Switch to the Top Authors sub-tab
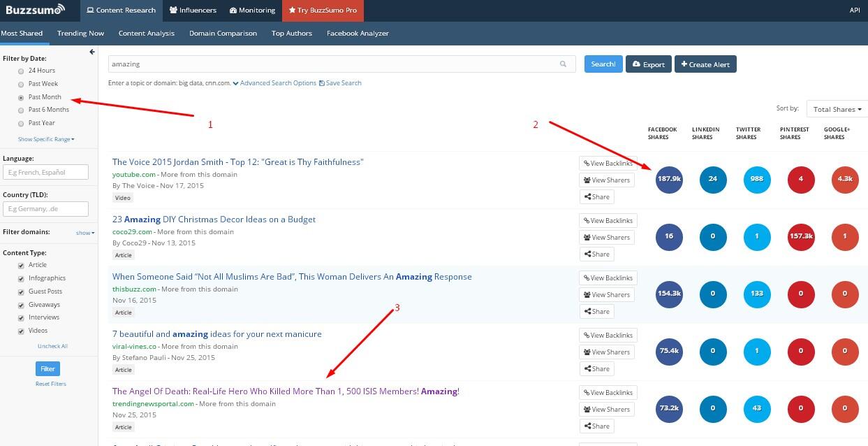The image size is (868, 446). click(x=292, y=34)
